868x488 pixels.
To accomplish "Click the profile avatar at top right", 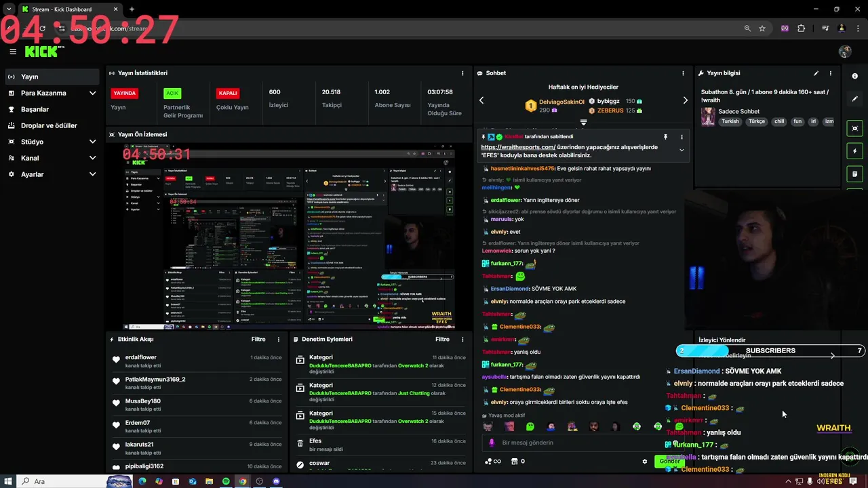I will tap(845, 52).
